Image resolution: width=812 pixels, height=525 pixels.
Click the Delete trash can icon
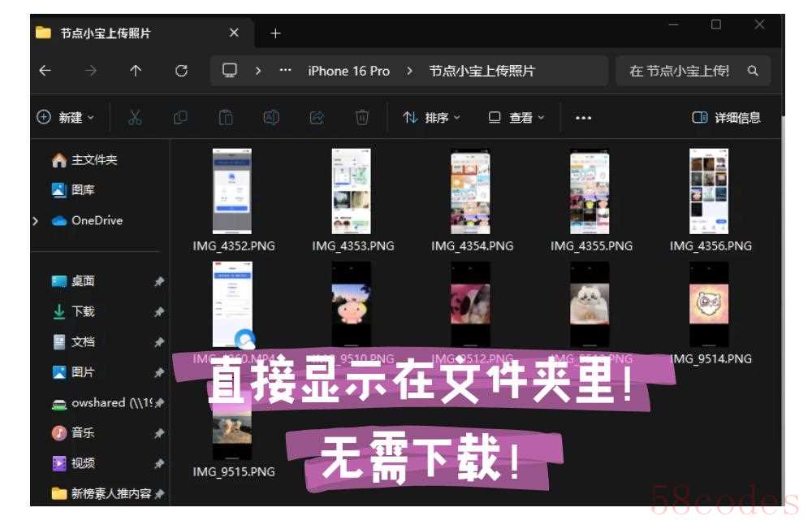point(362,118)
